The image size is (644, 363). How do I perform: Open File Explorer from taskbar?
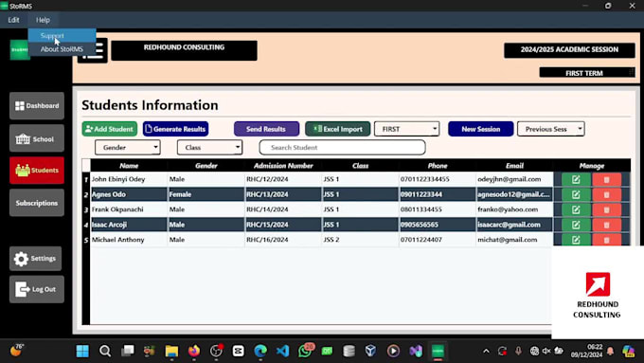(171, 351)
